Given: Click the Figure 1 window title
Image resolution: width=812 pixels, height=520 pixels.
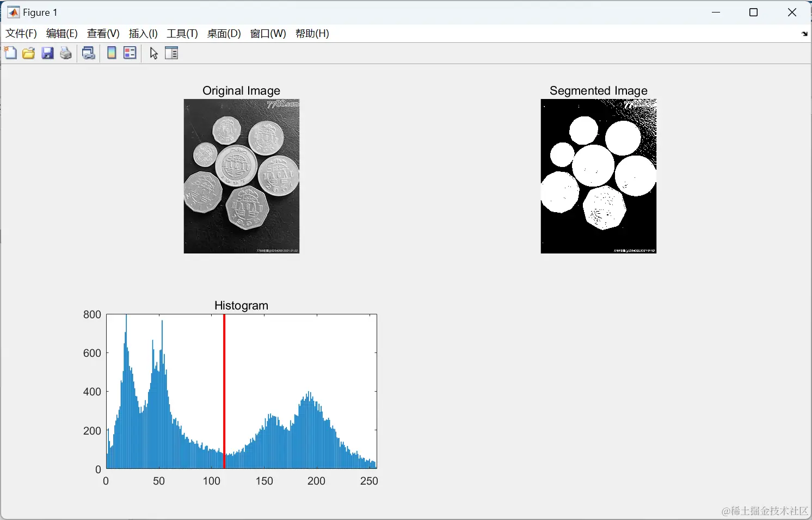Looking at the screenshot, I should pos(40,13).
